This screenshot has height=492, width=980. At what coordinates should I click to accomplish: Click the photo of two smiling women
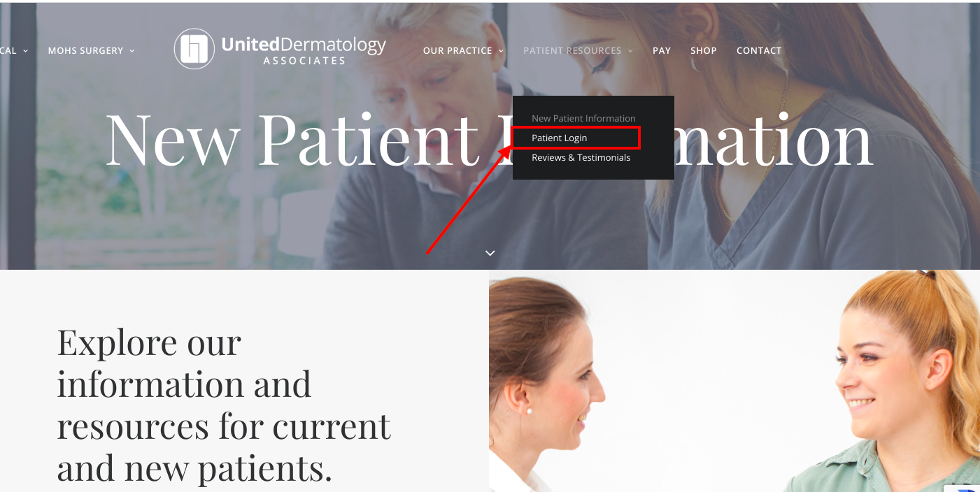point(734,381)
